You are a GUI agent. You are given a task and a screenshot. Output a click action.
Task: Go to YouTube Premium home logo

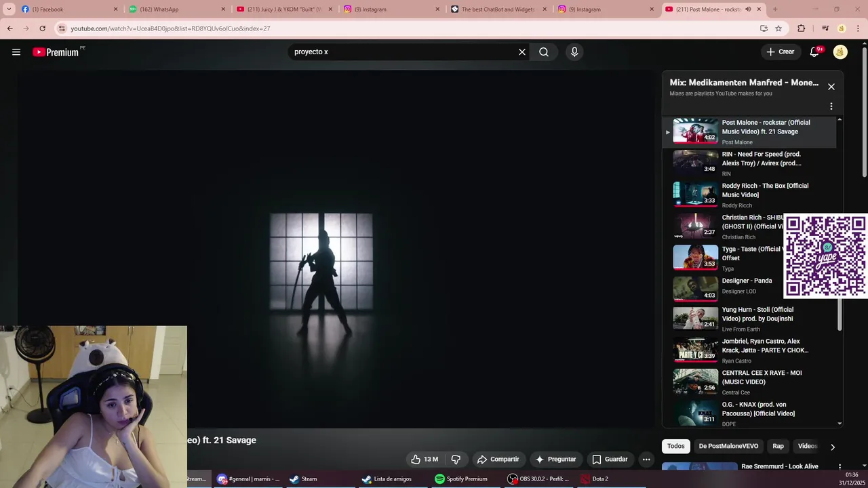(56, 52)
